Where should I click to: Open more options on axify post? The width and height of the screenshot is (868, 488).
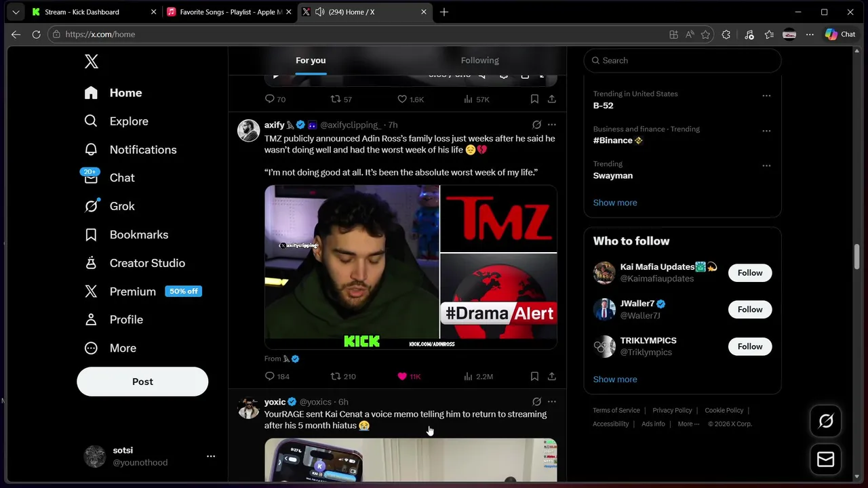tap(552, 125)
